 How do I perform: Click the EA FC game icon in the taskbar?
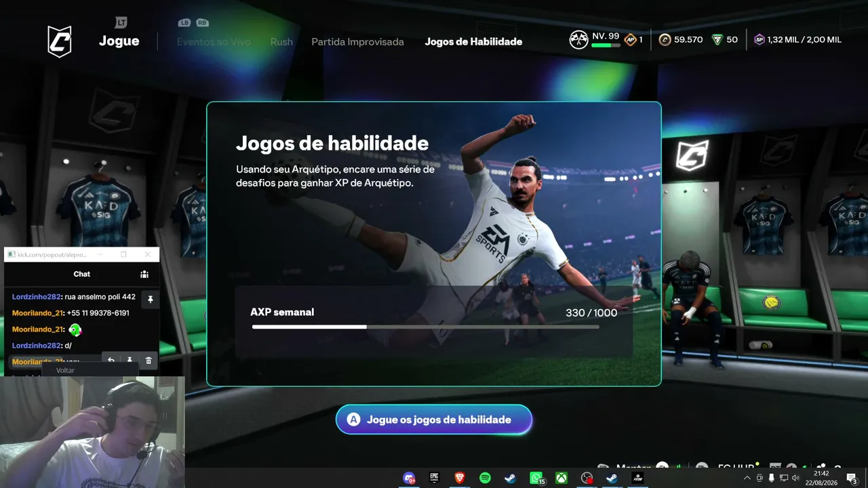637,478
